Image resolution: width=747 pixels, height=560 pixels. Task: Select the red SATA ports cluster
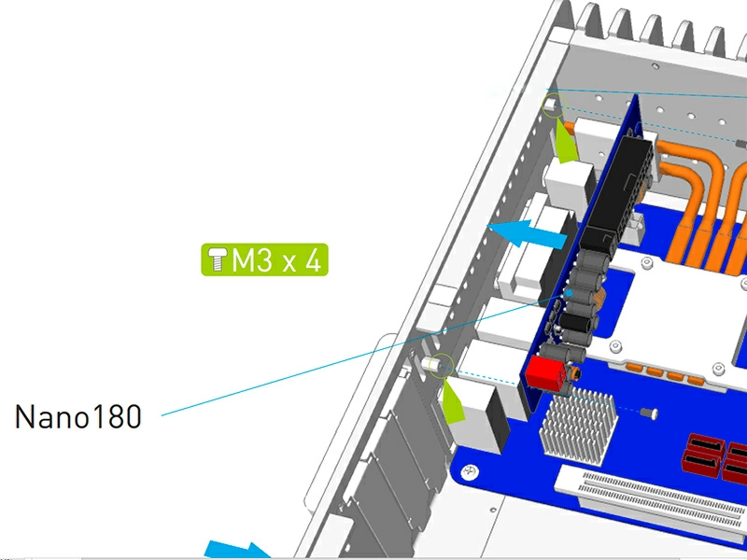click(714, 457)
